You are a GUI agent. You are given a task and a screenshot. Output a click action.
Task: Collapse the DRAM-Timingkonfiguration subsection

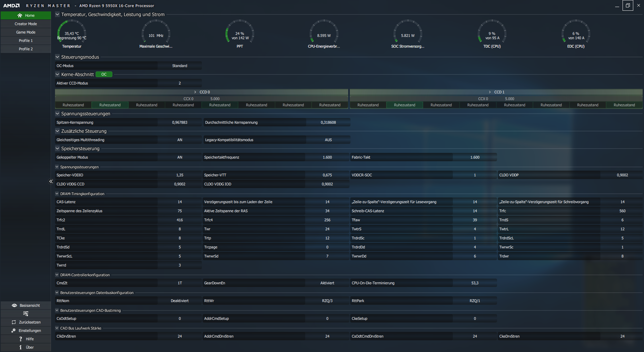57,194
